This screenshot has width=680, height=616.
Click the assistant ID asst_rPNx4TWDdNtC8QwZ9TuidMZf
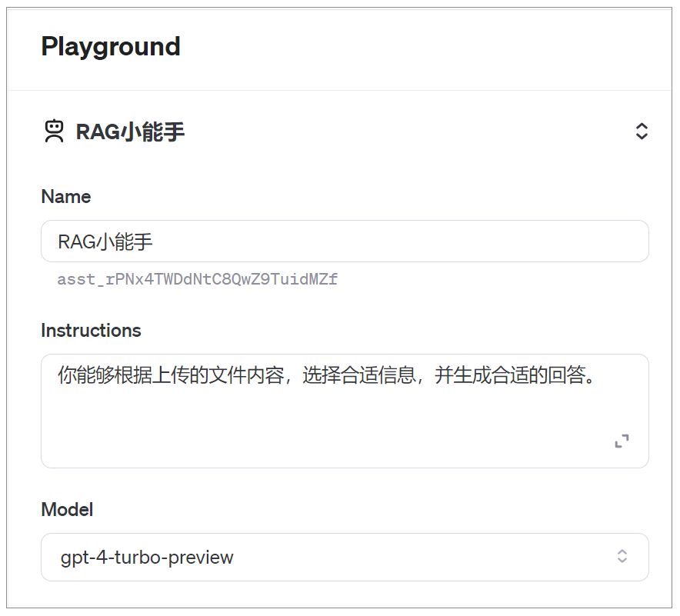197,279
